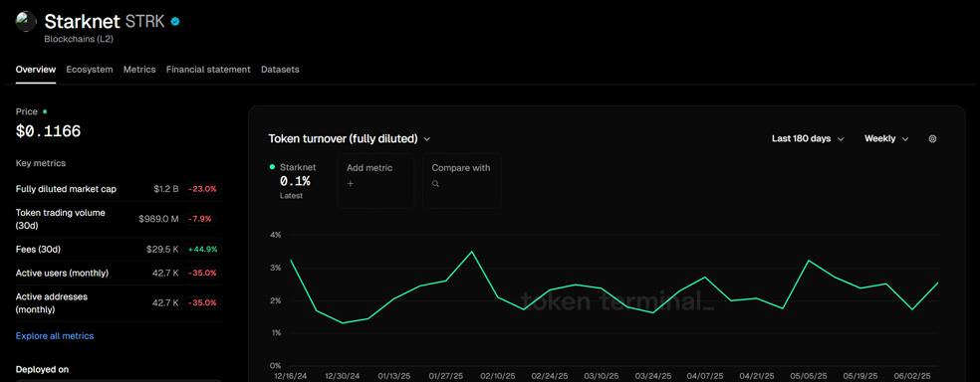This screenshot has height=382, width=980.
Task: Click the 4% y-axis label
Action: click(276, 235)
